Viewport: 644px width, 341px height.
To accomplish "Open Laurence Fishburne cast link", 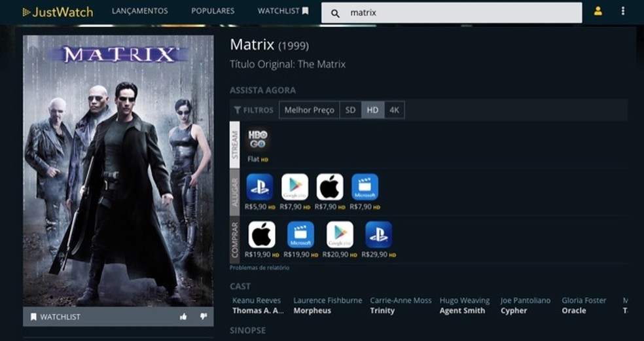I will coord(328,300).
